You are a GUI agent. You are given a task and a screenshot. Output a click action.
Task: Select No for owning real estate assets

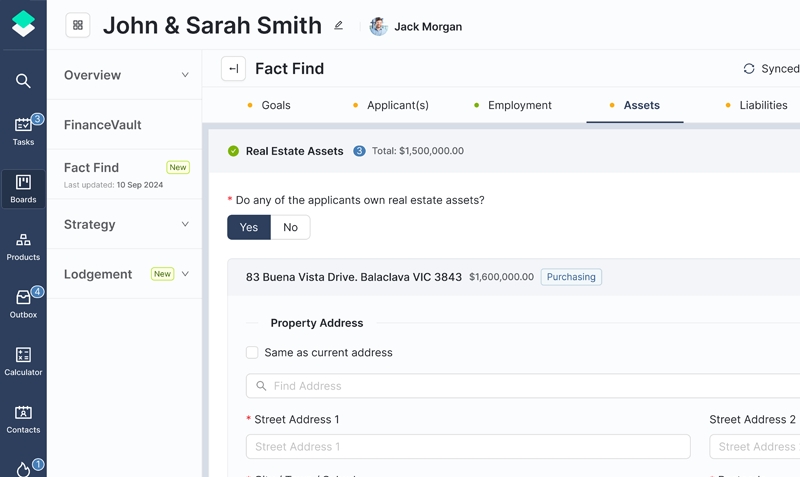pos(290,227)
